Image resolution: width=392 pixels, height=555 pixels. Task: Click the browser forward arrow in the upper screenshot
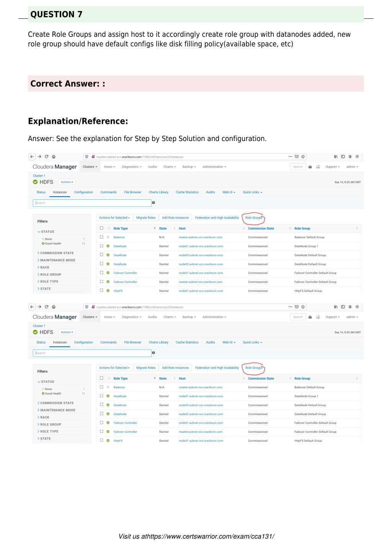click(39, 156)
